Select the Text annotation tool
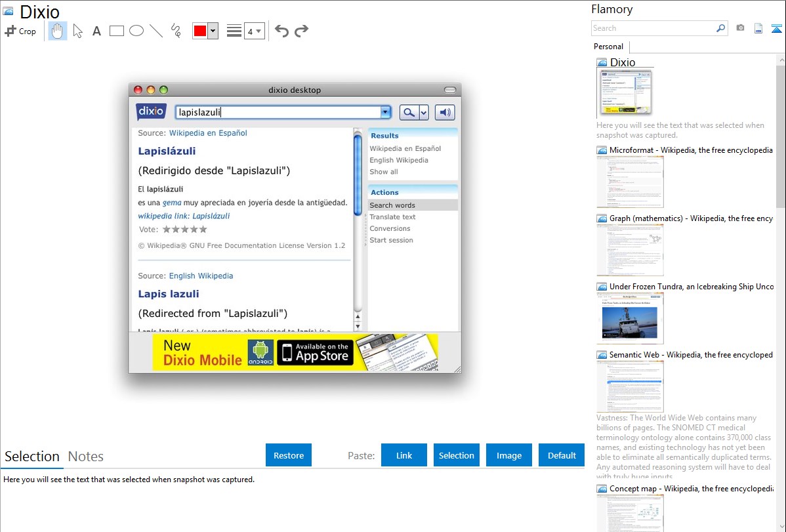The width and height of the screenshot is (786, 532). [x=96, y=31]
